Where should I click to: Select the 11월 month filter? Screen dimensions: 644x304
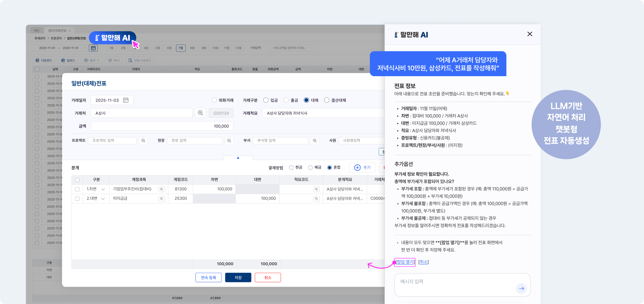point(227,48)
